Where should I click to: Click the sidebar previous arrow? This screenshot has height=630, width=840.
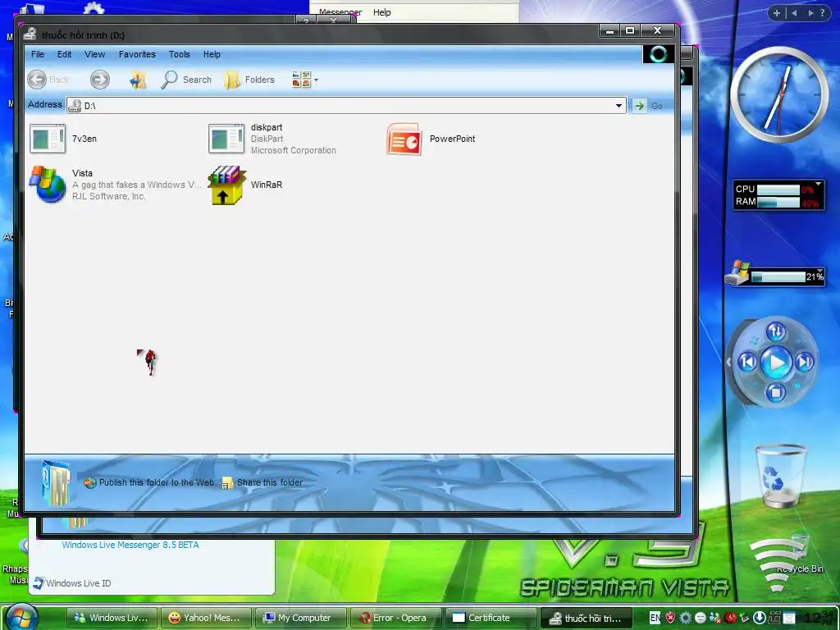[794, 13]
